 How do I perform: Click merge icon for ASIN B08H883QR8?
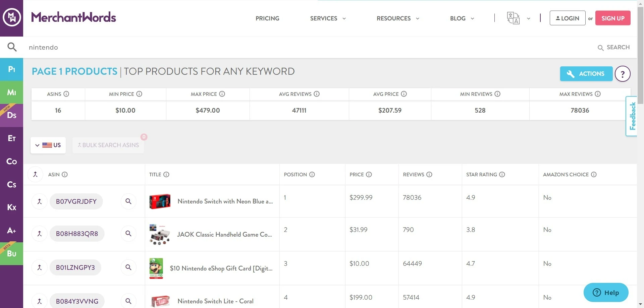click(39, 234)
